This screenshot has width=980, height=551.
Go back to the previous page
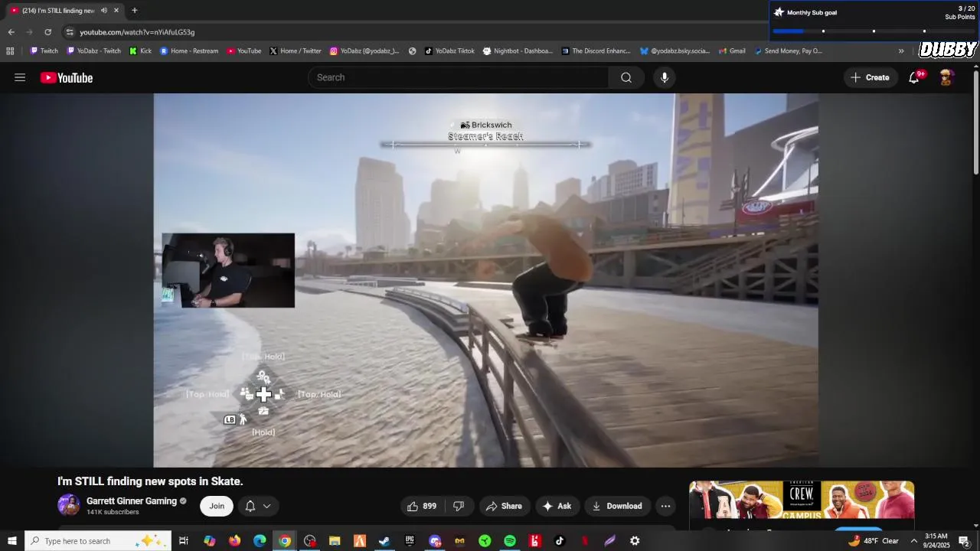click(x=11, y=32)
